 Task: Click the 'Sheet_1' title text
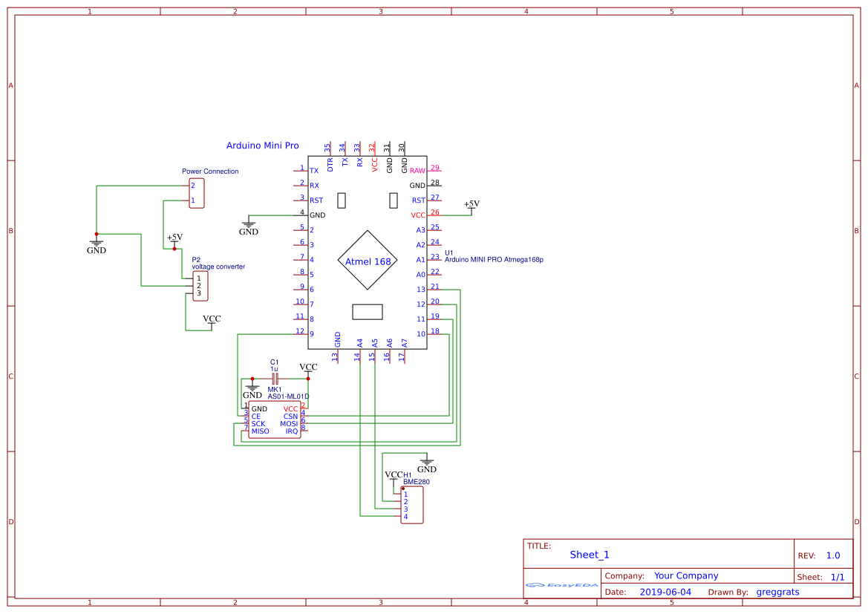coord(590,555)
